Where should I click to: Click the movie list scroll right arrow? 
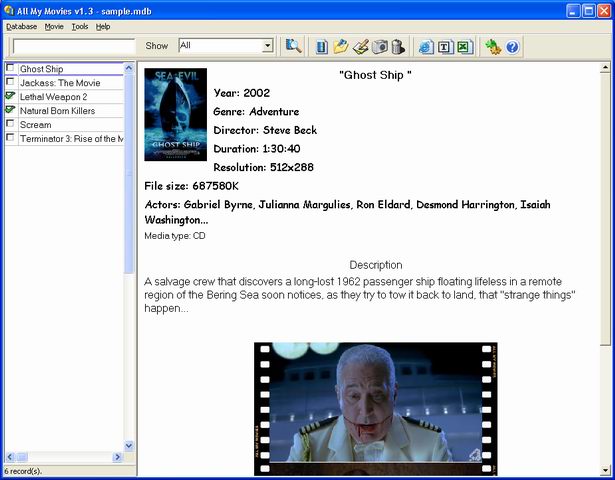click(x=117, y=457)
